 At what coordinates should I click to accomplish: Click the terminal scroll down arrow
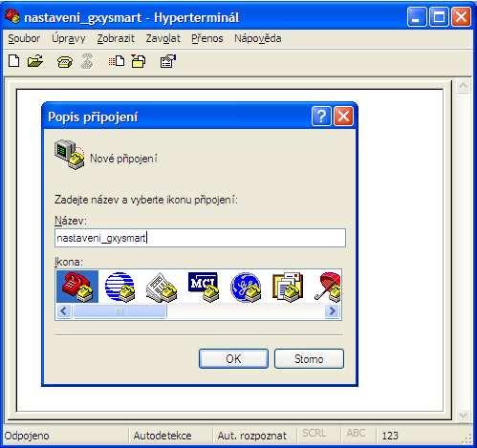pos(463,416)
